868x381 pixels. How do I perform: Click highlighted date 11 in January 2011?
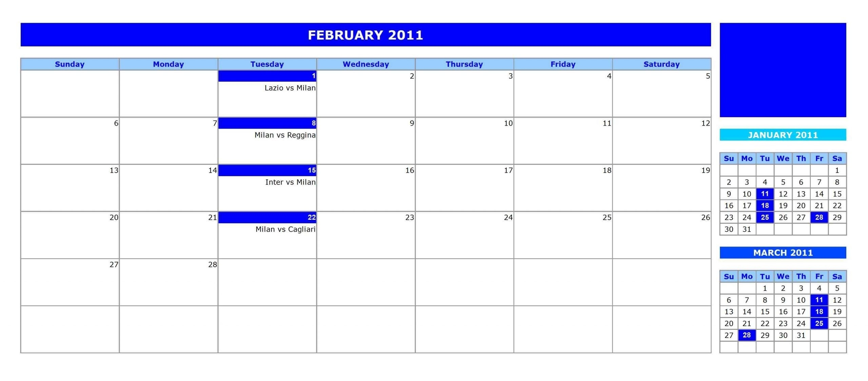tap(761, 193)
